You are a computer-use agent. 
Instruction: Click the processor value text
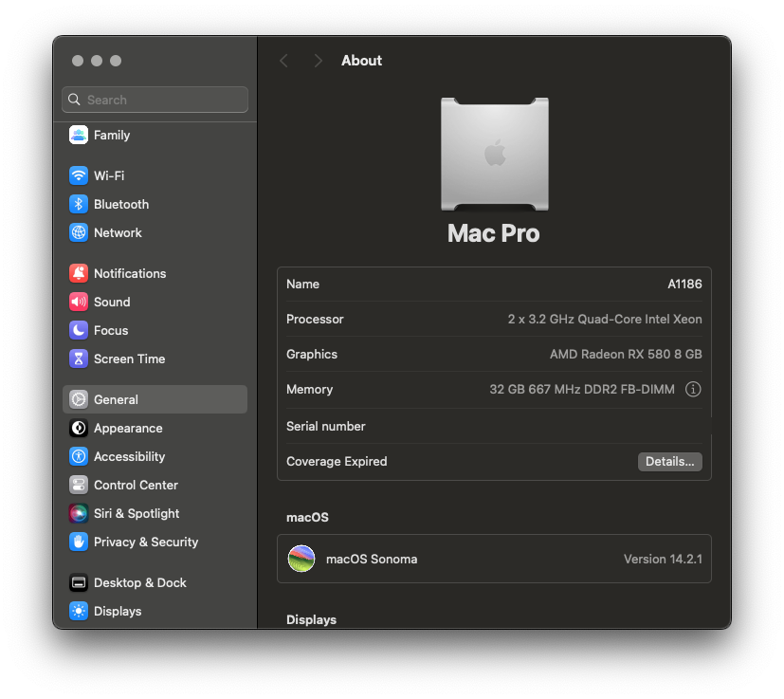(605, 319)
